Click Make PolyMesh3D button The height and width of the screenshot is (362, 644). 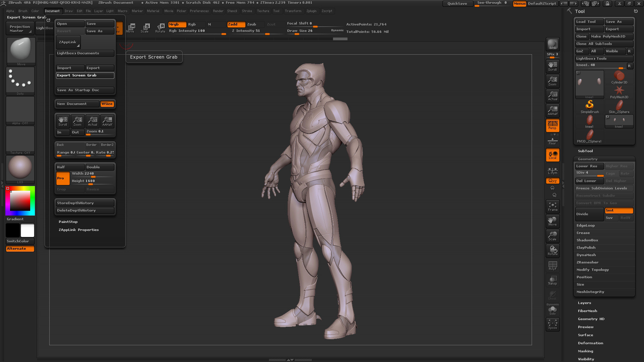612,37
